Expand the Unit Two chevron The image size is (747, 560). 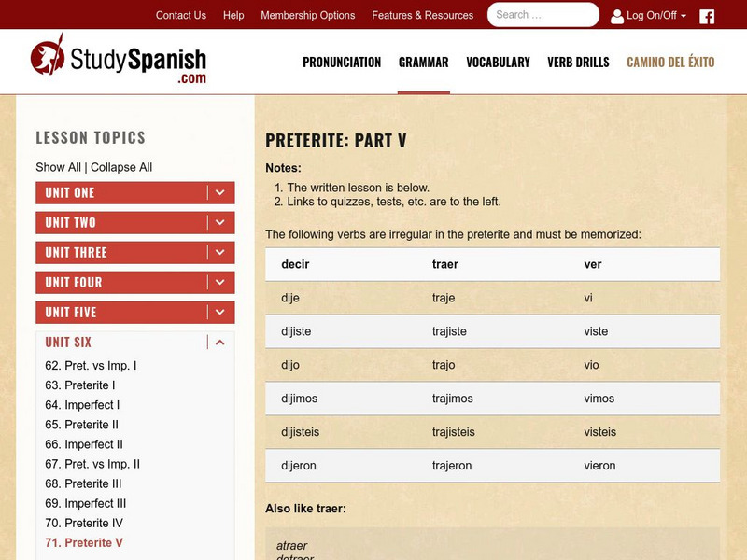(219, 223)
